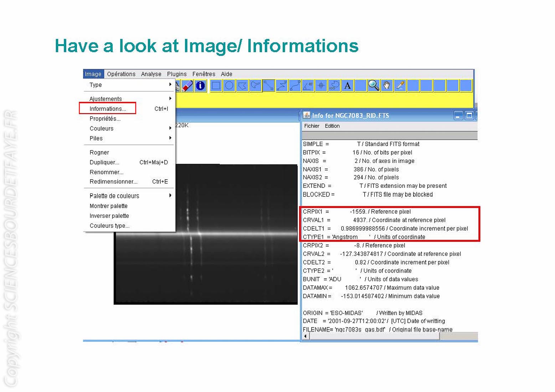Click the 'CDELT2' 0.82 line

[x=376, y=262]
